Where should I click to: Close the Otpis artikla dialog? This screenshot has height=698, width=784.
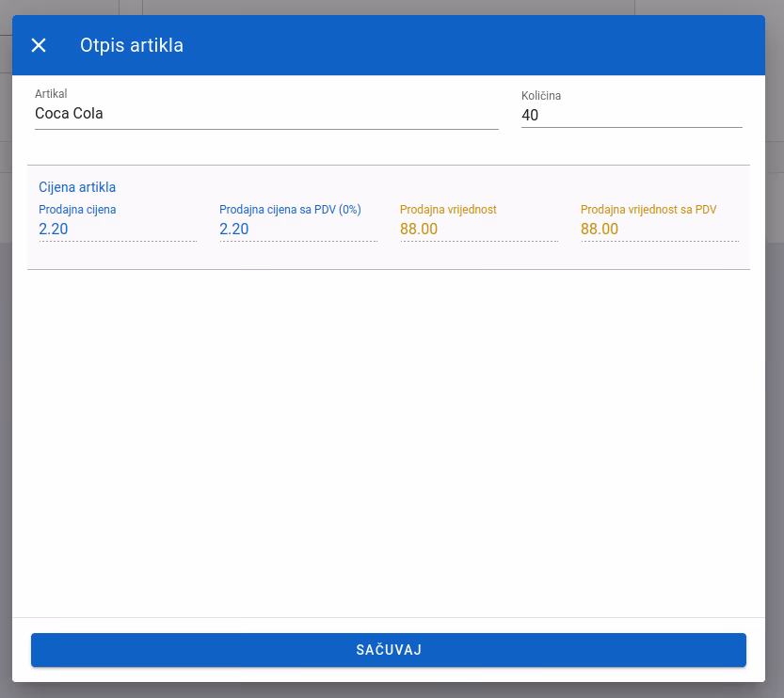(x=39, y=45)
